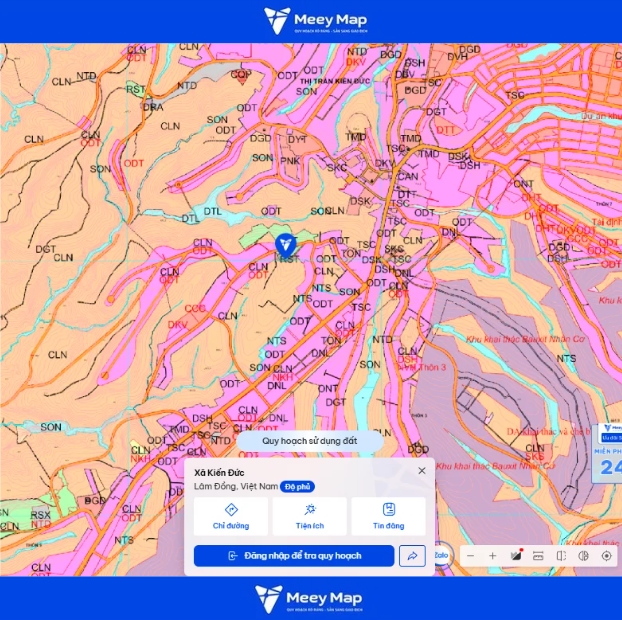622x620 pixels.
Task: Open Tin đăng listings
Action: tap(388, 516)
